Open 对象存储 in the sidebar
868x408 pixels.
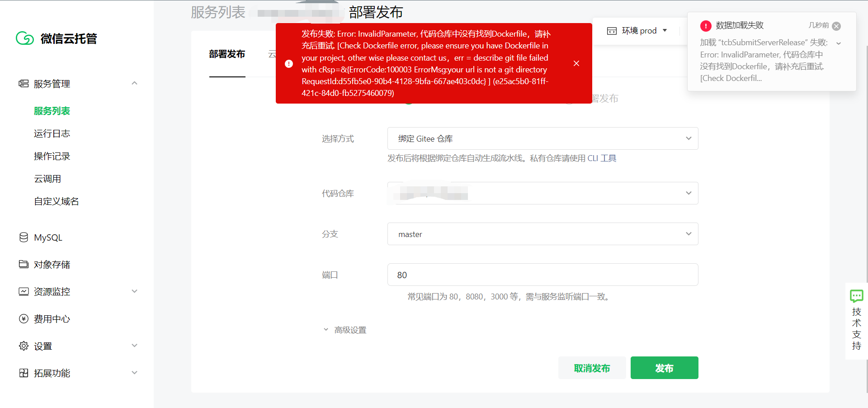click(x=52, y=265)
